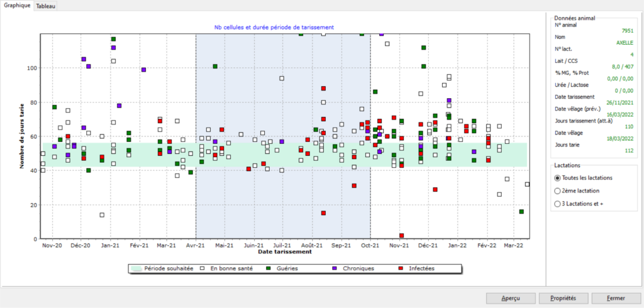Select the Toutes les lactations option
This screenshot has height=308, width=644.
click(557, 178)
